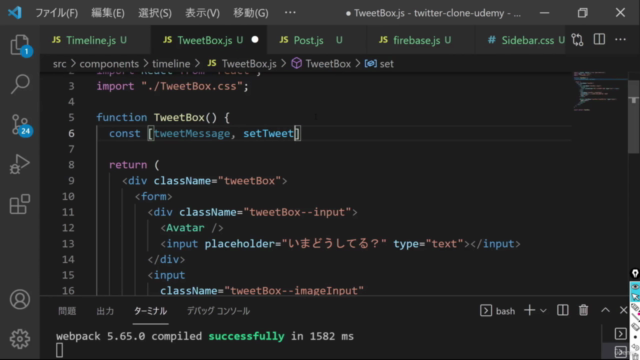Screen dimensions: 640x360
Task: Open the Manage gear settings icon
Action: (x=20, y=339)
